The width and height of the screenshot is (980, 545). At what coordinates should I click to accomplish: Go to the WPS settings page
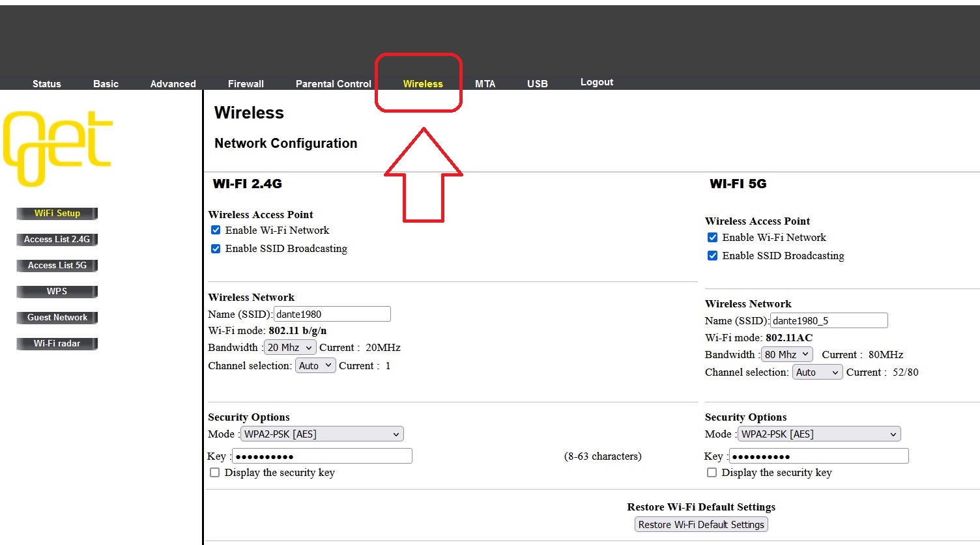[57, 292]
